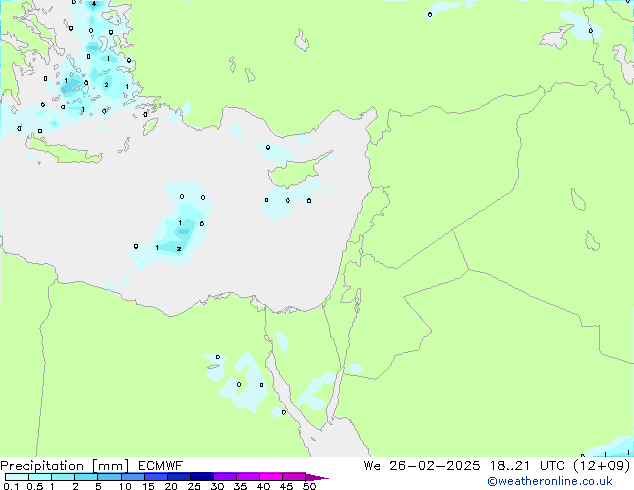Click the island of Crete on the map
Image resolution: width=634 pixels, height=490 pixels.
click(x=63, y=151)
